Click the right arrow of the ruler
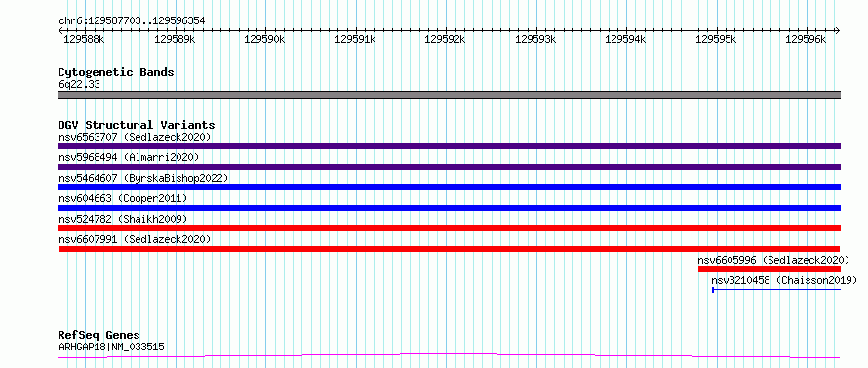The width and height of the screenshot is (868, 368). click(x=837, y=31)
